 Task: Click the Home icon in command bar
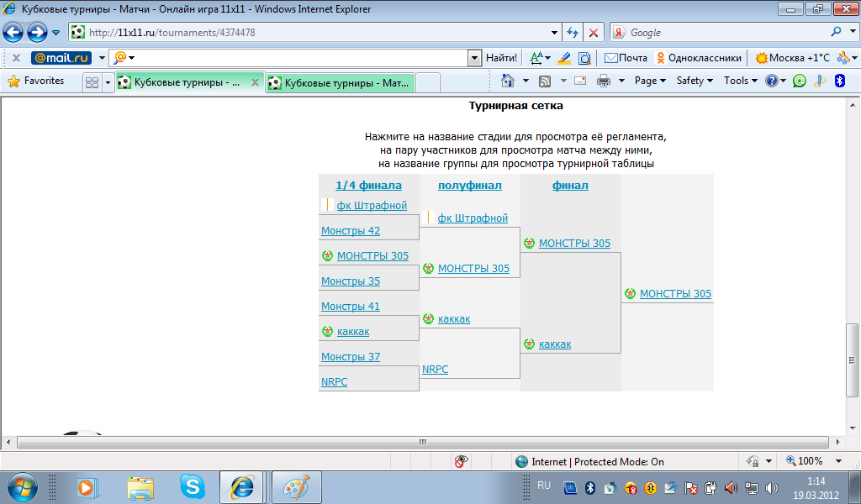pos(507,81)
